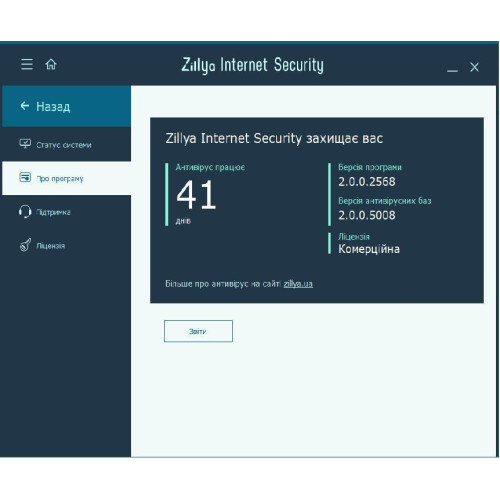This screenshot has width=500, height=500.
Task: Click the back arrow beside Назад
Action: tap(25, 106)
